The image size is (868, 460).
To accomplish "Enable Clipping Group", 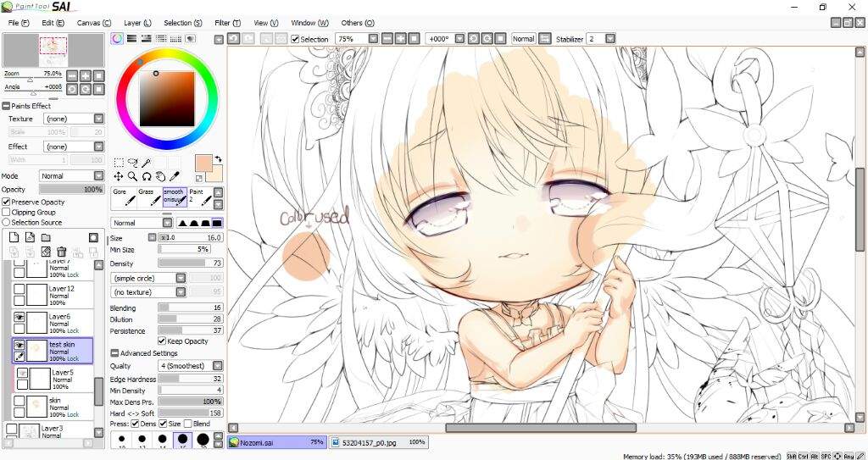I will (x=7, y=212).
